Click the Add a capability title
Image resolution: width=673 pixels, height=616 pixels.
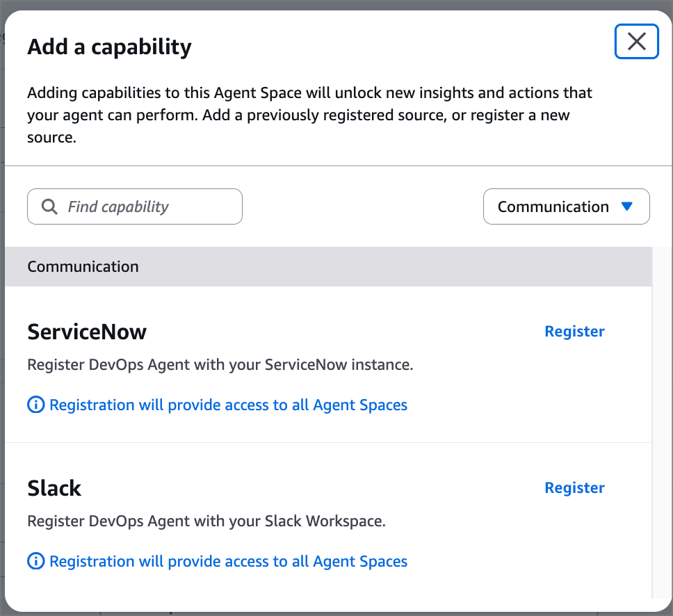[109, 47]
